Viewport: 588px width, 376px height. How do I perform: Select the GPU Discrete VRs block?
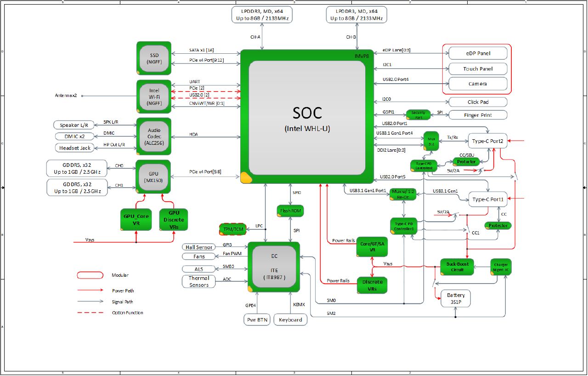pyautogui.click(x=174, y=219)
